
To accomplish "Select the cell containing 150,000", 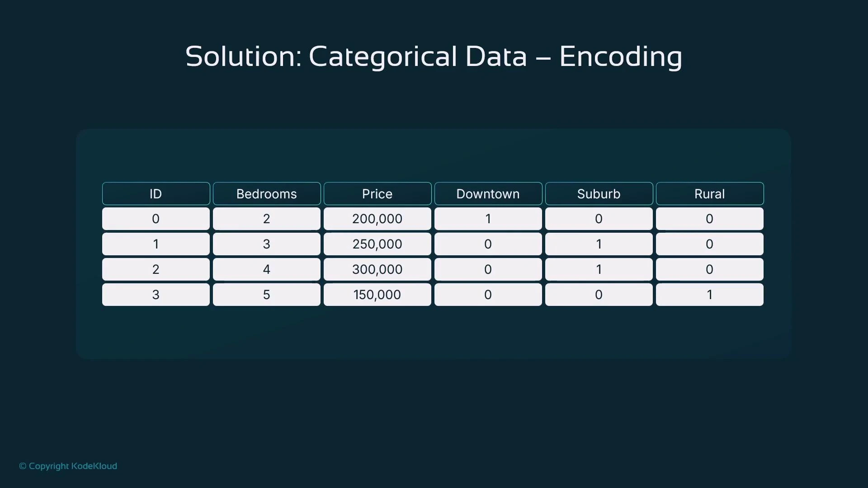I will click(377, 295).
